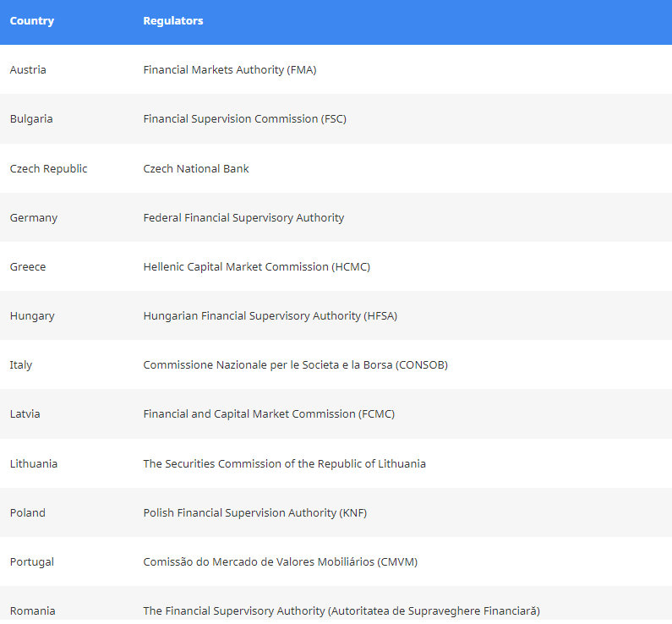Click Federal Financial Supervisory Authority text
672x624 pixels.
(x=243, y=217)
